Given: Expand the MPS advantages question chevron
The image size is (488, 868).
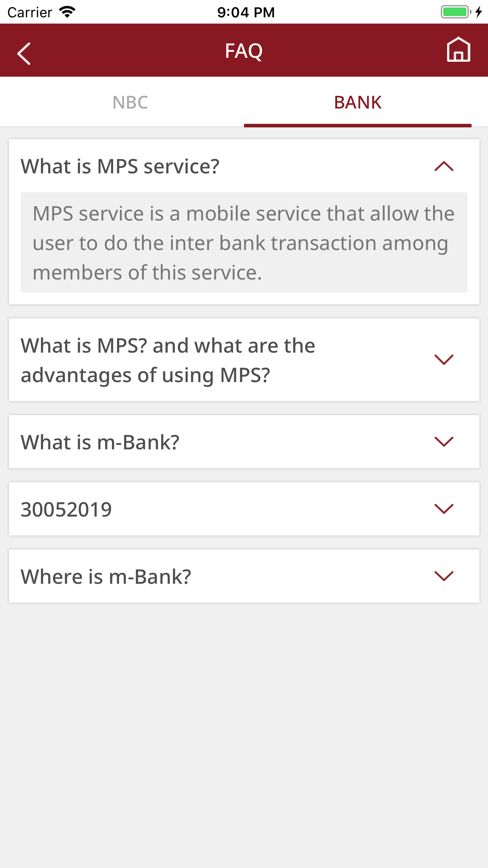Looking at the screenshot, I should [444, 359].
